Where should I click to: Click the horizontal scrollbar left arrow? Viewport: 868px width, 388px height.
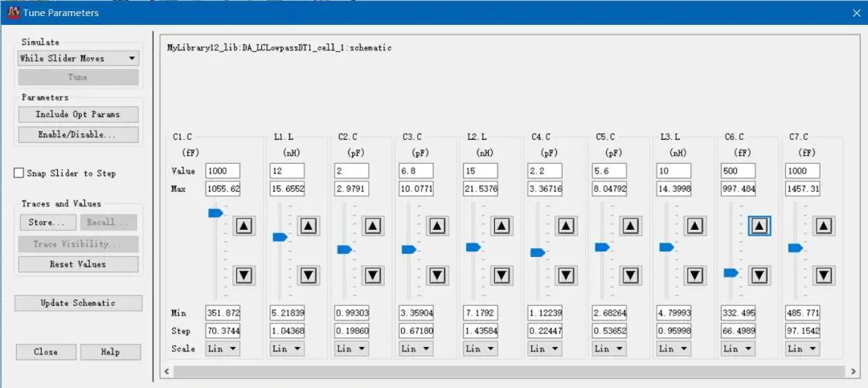(x=166, y=371)
